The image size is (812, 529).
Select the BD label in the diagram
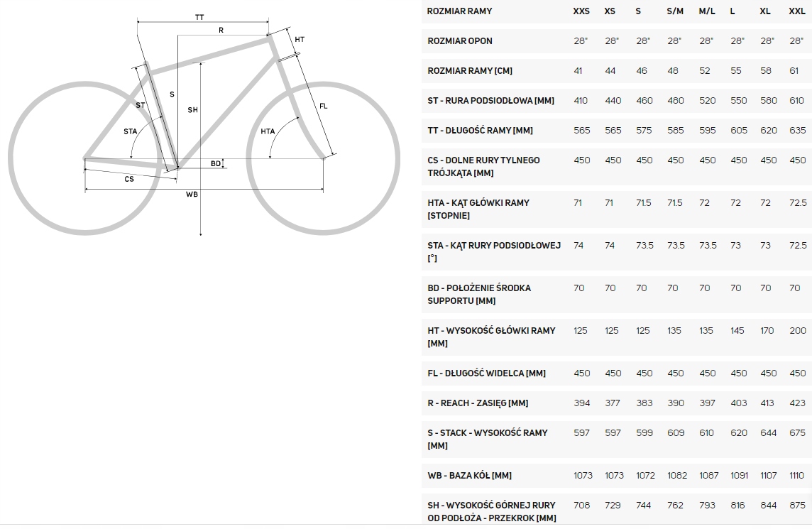tap(215, 164)
